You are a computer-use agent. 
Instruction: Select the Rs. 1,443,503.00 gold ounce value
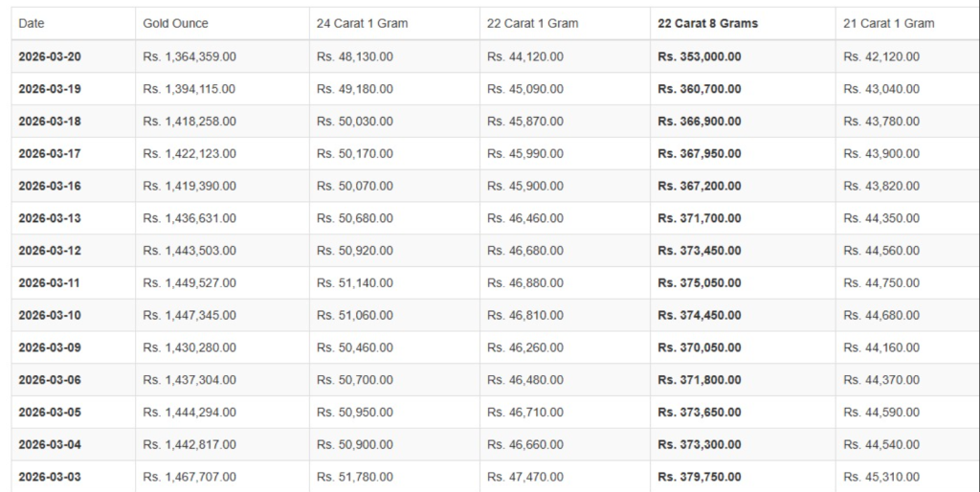click(x=189, y=251)
